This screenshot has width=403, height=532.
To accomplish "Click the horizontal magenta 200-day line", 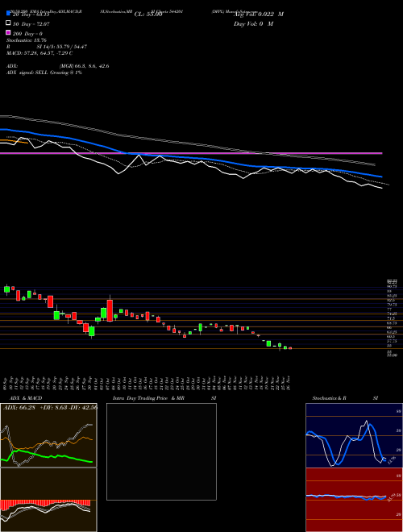I will click(x=191, y=153).
